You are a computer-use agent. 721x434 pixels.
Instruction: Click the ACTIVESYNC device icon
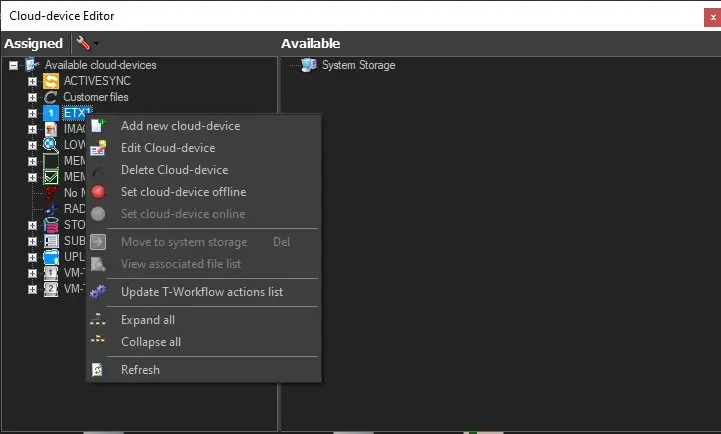51,81
